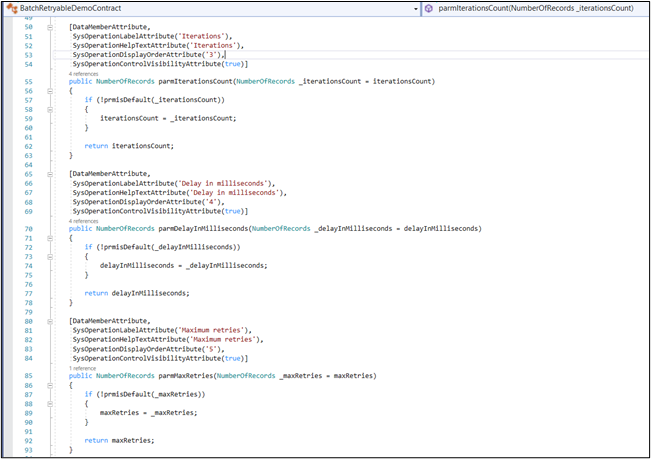Click SysOperationControlVisibilityAttribute(true) on line 84
This screenshot has height=459, width=651.
pos(159,358)
